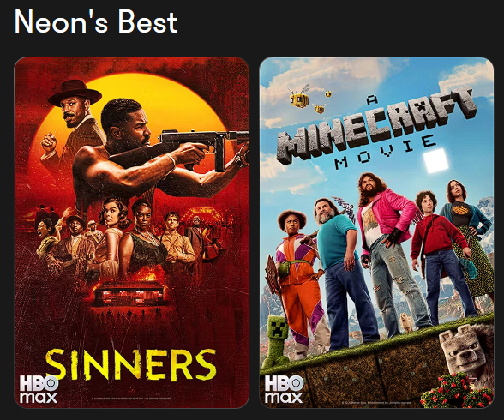Click the burning juke joint building
The height and width of the screenshot is (420, 504).
pos(130,293)
